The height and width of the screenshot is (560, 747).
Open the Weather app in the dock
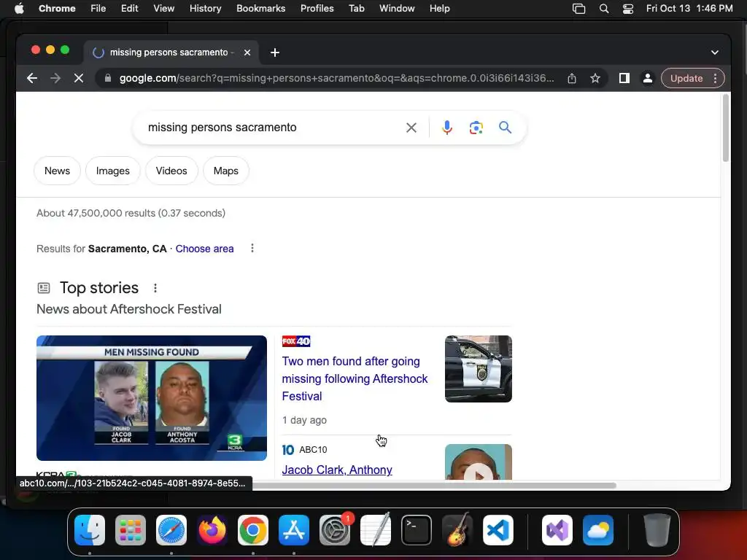click(x=598, y=530)
